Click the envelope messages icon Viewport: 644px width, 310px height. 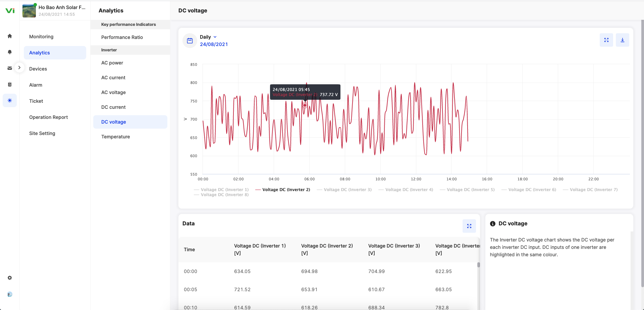point(10,68)
